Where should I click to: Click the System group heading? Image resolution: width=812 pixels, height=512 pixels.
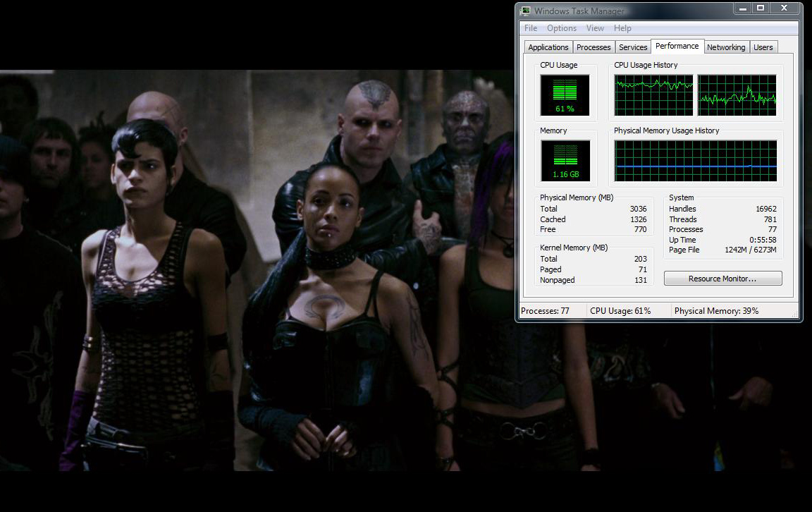[x=681, y=197]
